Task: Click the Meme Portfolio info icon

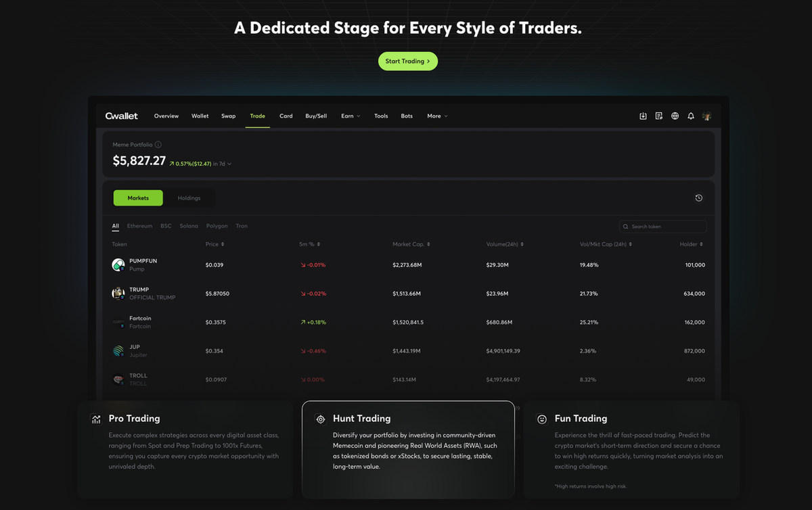Action: coord(158,145)
